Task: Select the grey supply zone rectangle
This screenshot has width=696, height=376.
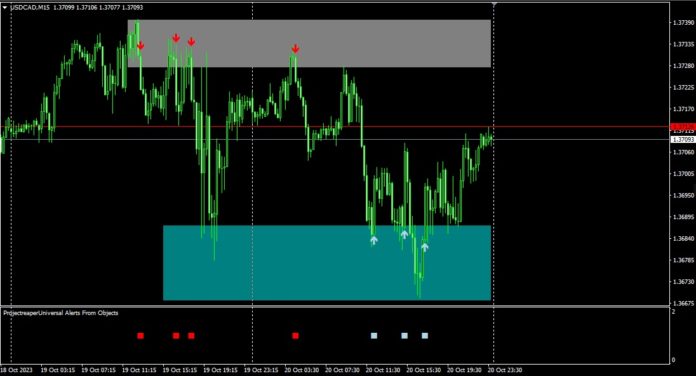Action: click(x=309, y=44)
